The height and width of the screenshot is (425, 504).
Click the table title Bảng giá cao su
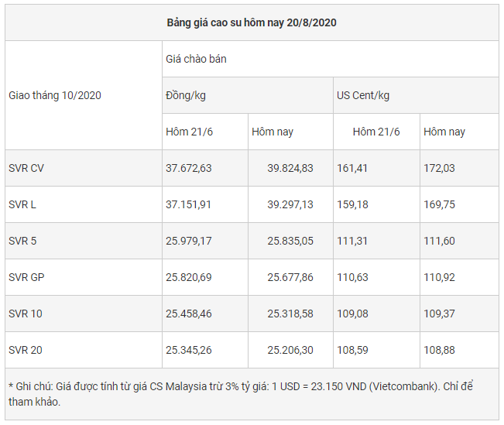point(252,22)
